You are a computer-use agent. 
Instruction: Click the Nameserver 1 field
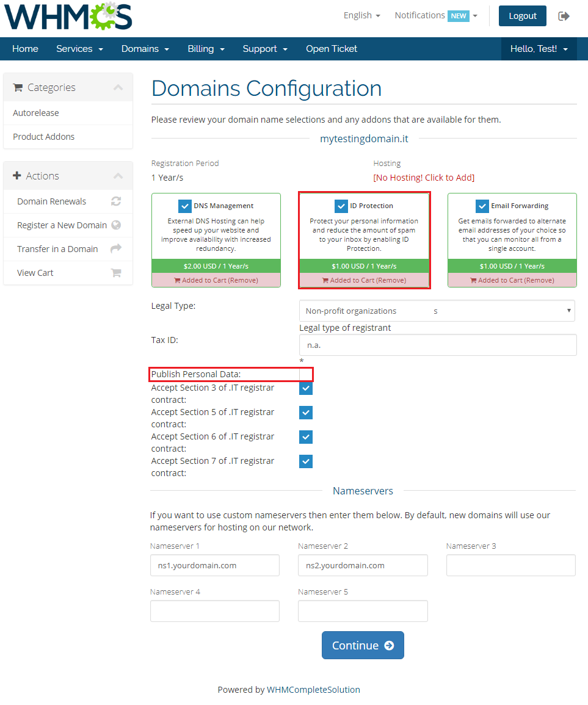pyautogui.click(x=214, y=565)
